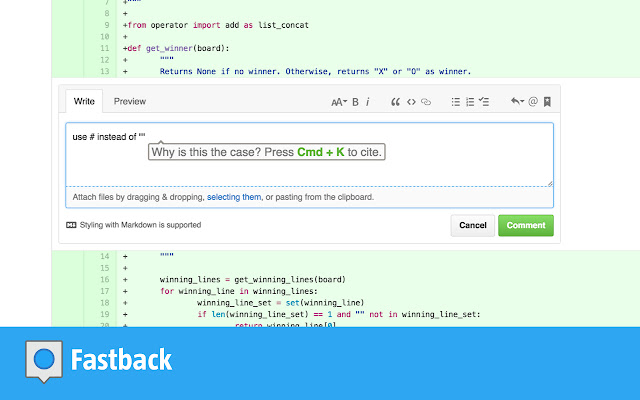Click 'winning_line_set = set(winning_line)' code line
This screenshot has width=640, height=400.
280,303
